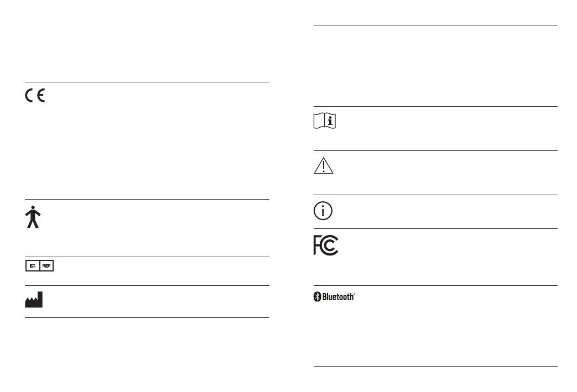Screen dimensions: 577x392
Task: Click the CE conformity mark
Action: click(35, 96)
